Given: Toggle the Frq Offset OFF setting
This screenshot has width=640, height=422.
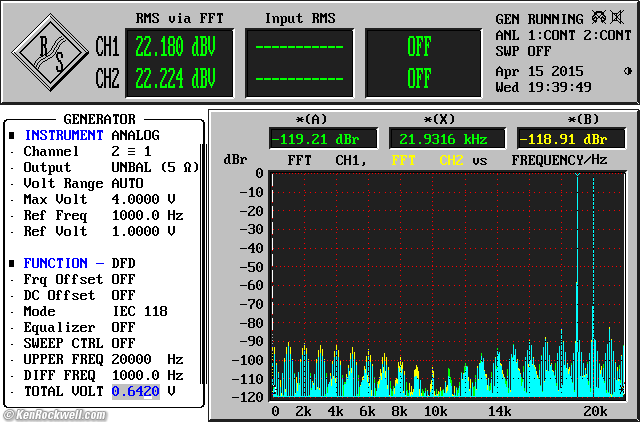Looking at the screenshot, I should 123,279.
